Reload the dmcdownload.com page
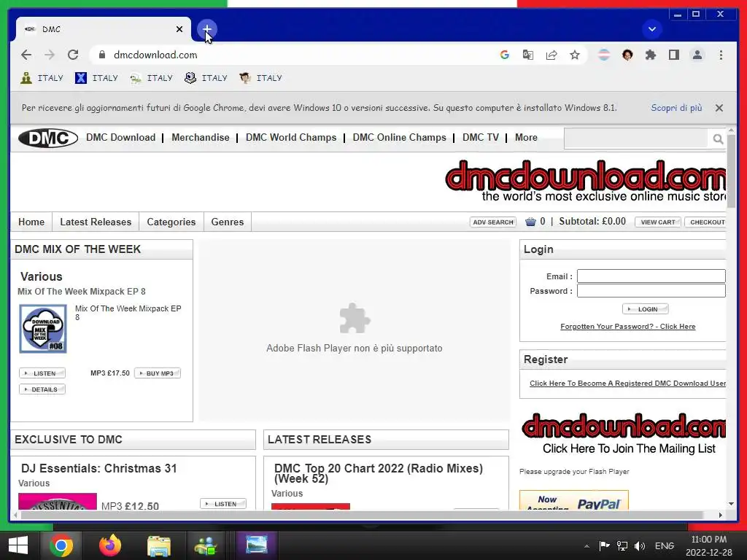Screen dimensions: 747x560 [73, 55]
